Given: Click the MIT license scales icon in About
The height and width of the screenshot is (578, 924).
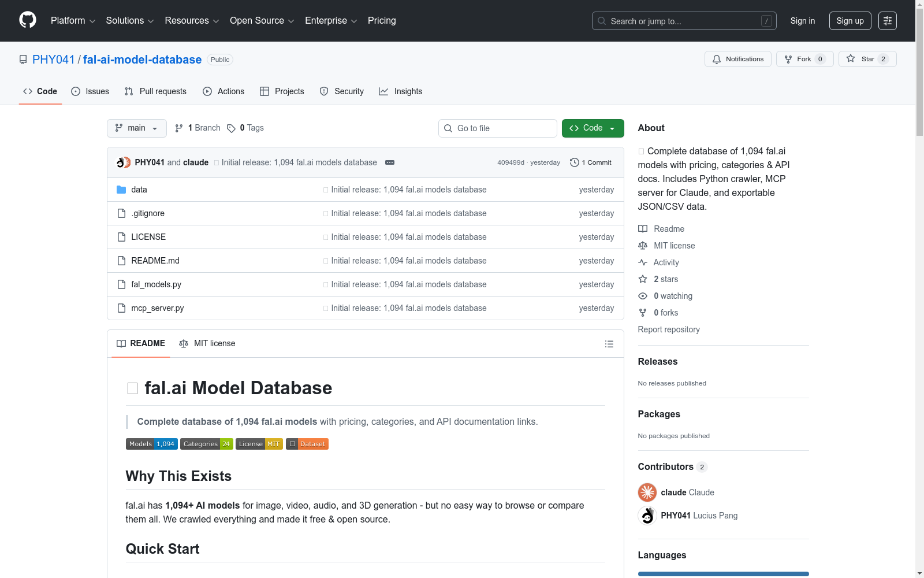Looking at the screenshot, I should point(643,246).
